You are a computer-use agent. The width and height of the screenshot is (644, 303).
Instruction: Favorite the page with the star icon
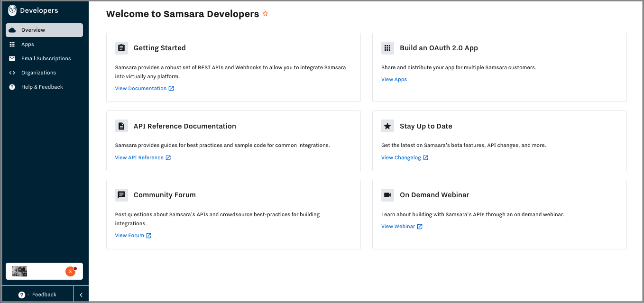tap(266, 14)
